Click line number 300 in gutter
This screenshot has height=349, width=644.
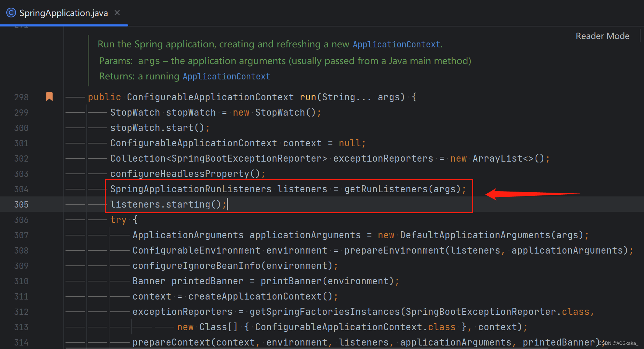21,128
